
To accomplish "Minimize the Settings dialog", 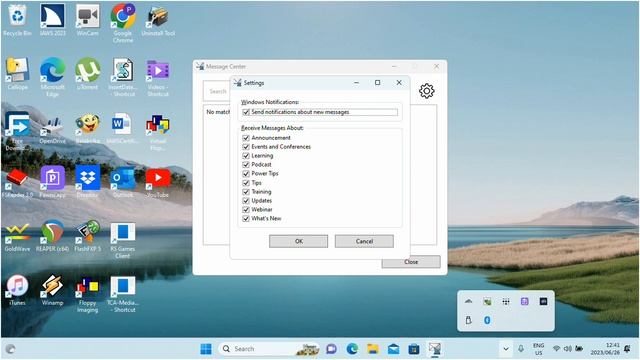I will [x=356, y=82].
